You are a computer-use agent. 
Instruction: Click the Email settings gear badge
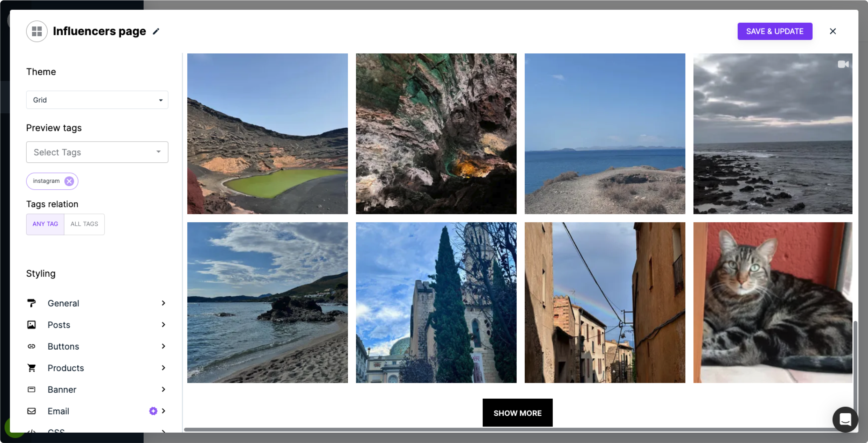[x=153, y=411]
